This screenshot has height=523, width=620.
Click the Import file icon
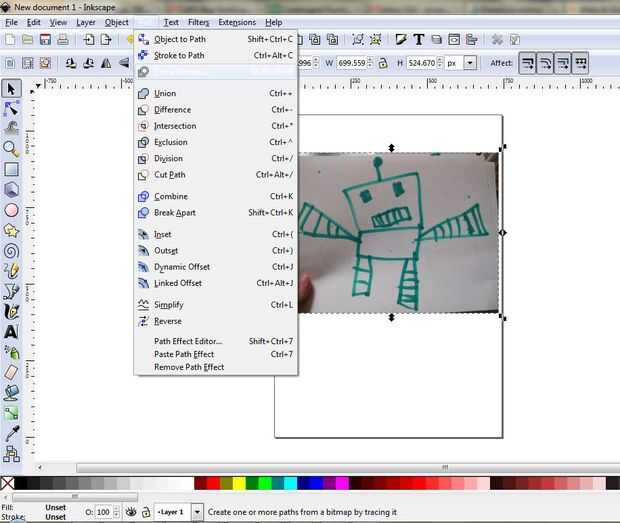click(89, 40)
